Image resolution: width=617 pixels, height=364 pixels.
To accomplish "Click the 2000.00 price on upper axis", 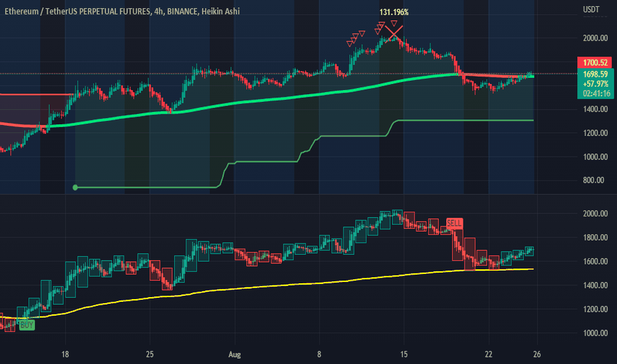I will point(595,38).
